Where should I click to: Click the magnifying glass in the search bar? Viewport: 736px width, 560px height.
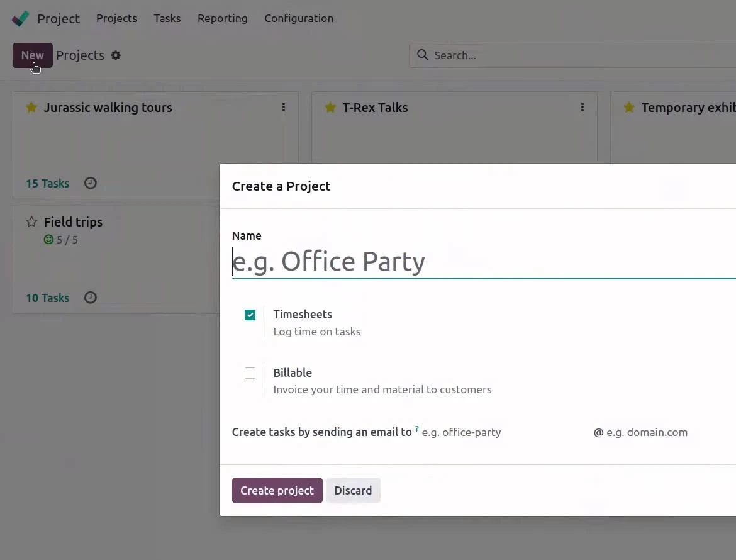point(421,55)
